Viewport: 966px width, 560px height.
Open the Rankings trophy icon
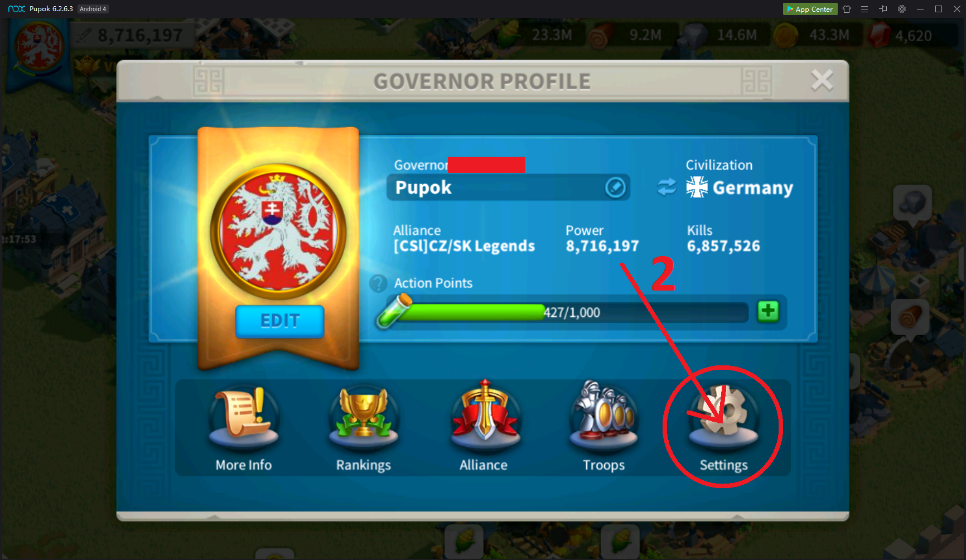pyautogui.click(x=364, y=418)
